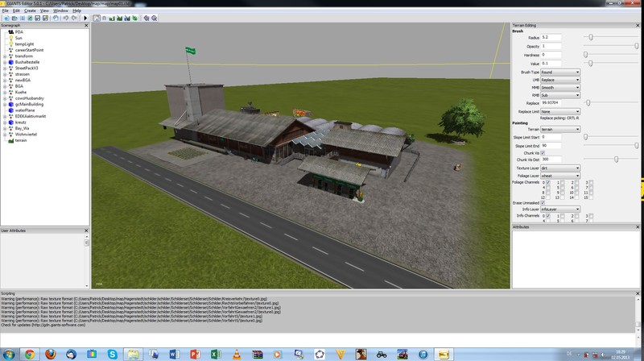Click the Radius value field
The image size is (644, 361).
(551, 37)
